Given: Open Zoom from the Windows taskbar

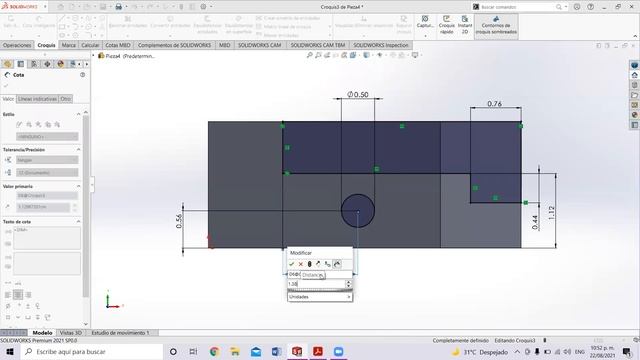Looking at the screenshot, I should (338, 351).
